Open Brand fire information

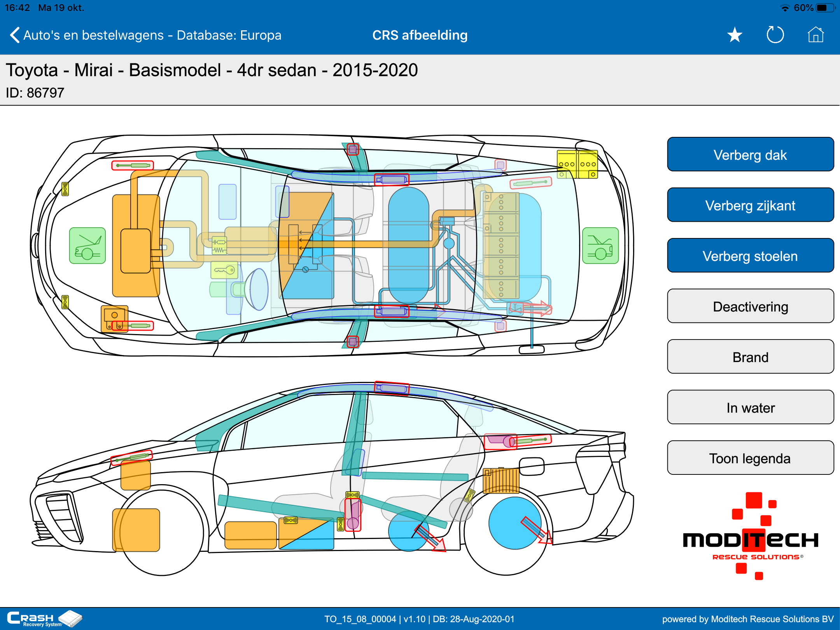click(x=750, y=357)
